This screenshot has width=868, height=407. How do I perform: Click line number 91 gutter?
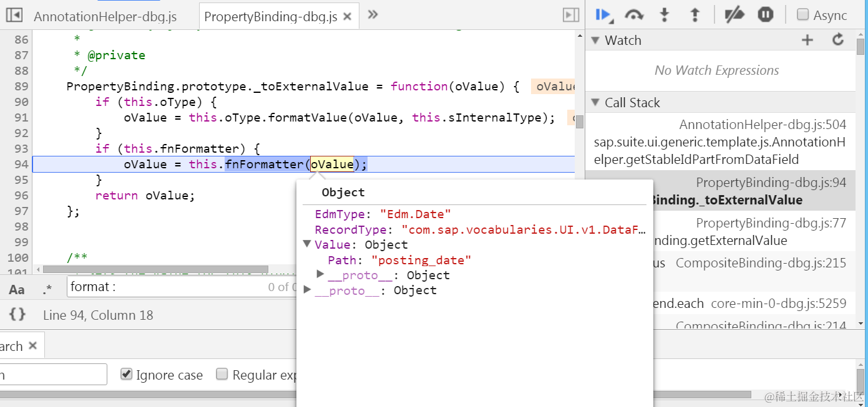coord(21,117)
